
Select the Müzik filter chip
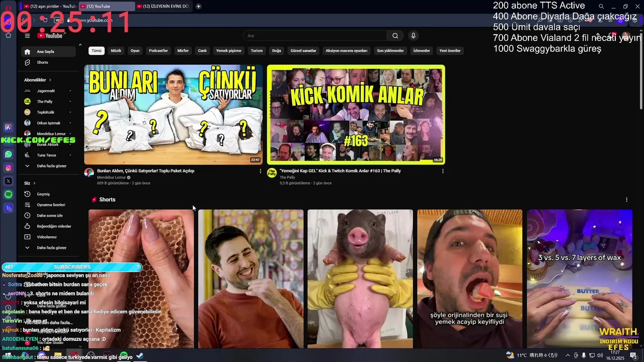[116, 51]
